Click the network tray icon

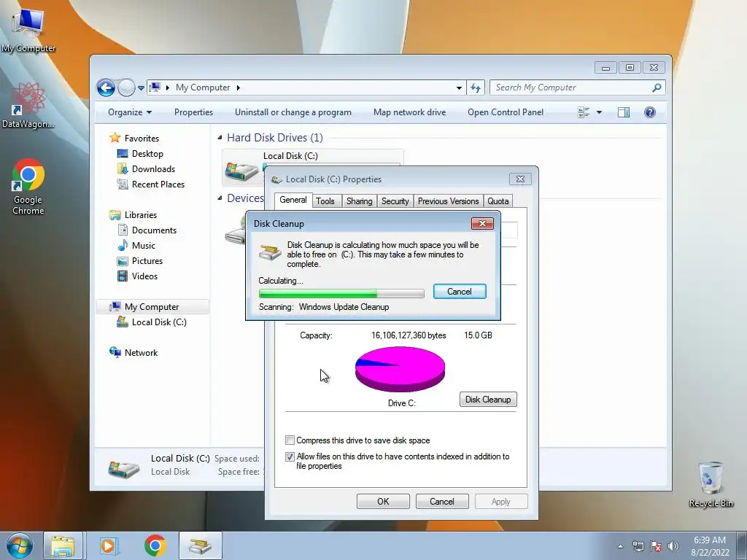click(638, 546)
